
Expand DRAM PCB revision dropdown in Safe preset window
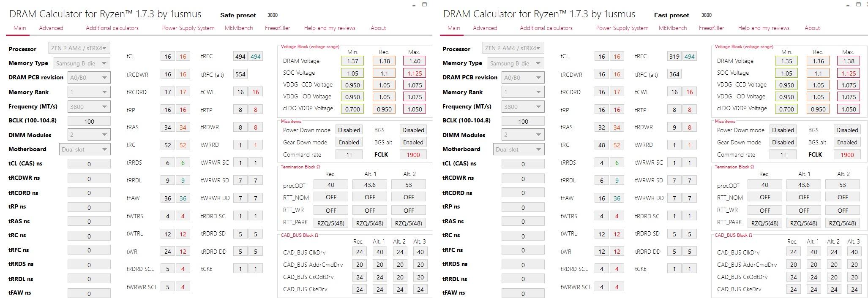point(89,78)
